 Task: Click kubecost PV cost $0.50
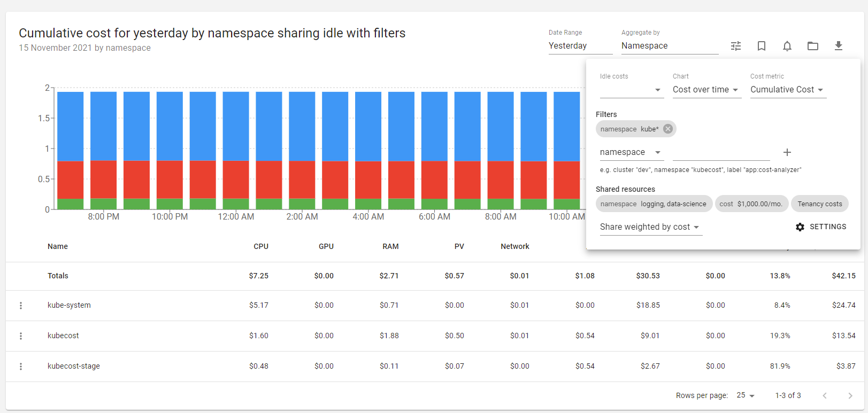click(x=455, y=336)
